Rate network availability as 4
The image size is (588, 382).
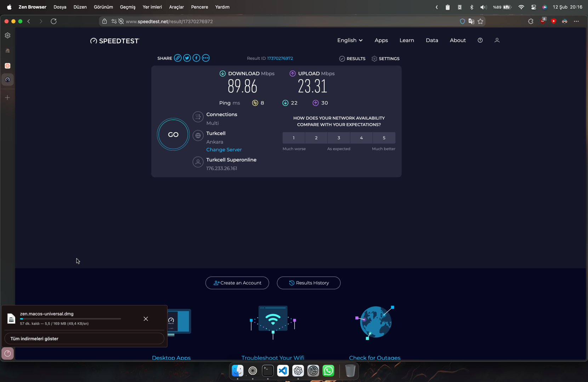(361, 138)
